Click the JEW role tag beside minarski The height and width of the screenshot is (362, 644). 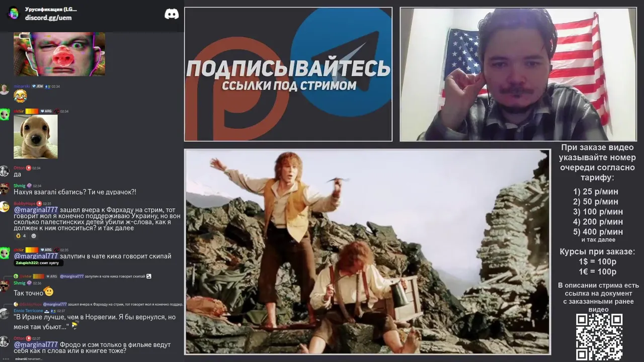38,86
